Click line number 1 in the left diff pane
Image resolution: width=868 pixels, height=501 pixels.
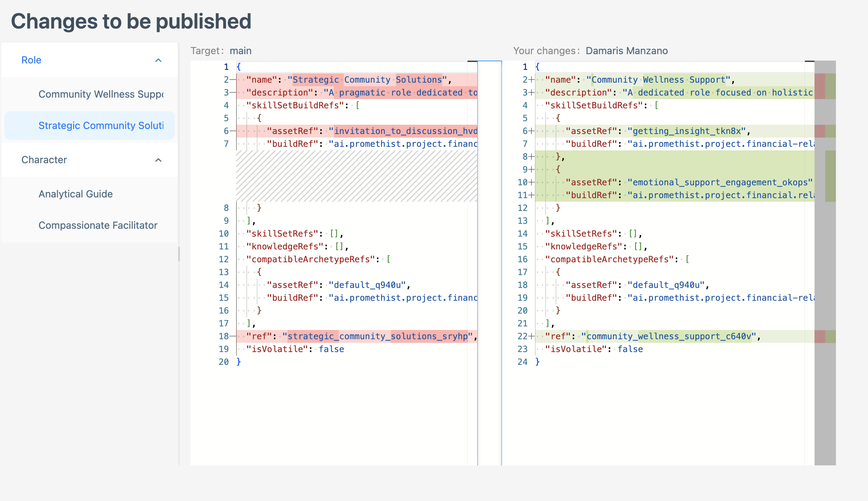click(x=226, y=67)
